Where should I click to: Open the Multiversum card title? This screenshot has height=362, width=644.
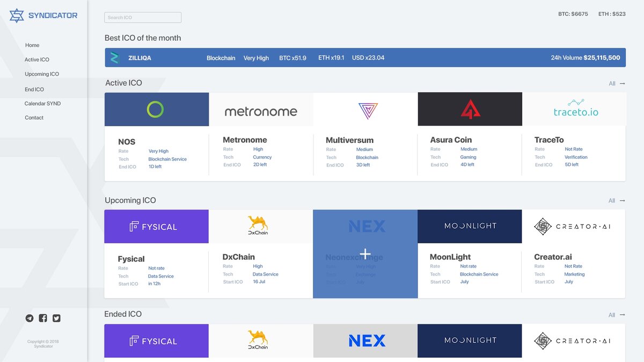click(349, 140)
